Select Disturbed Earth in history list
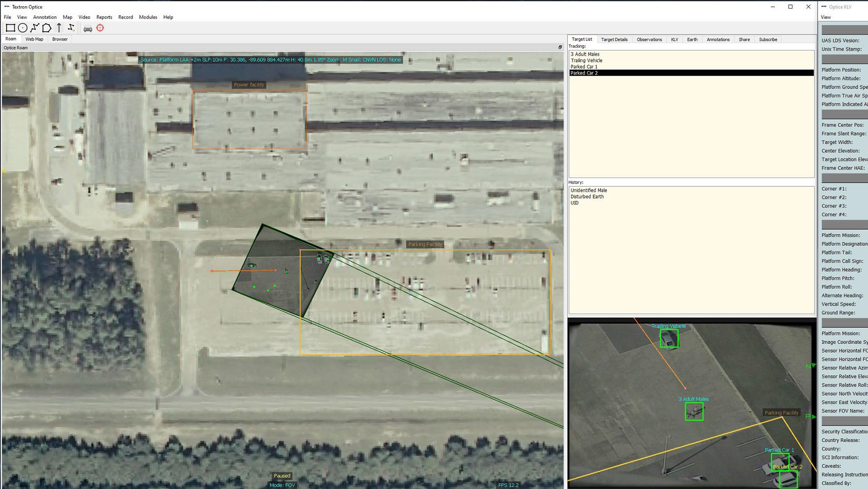 (x=587, y=197)
